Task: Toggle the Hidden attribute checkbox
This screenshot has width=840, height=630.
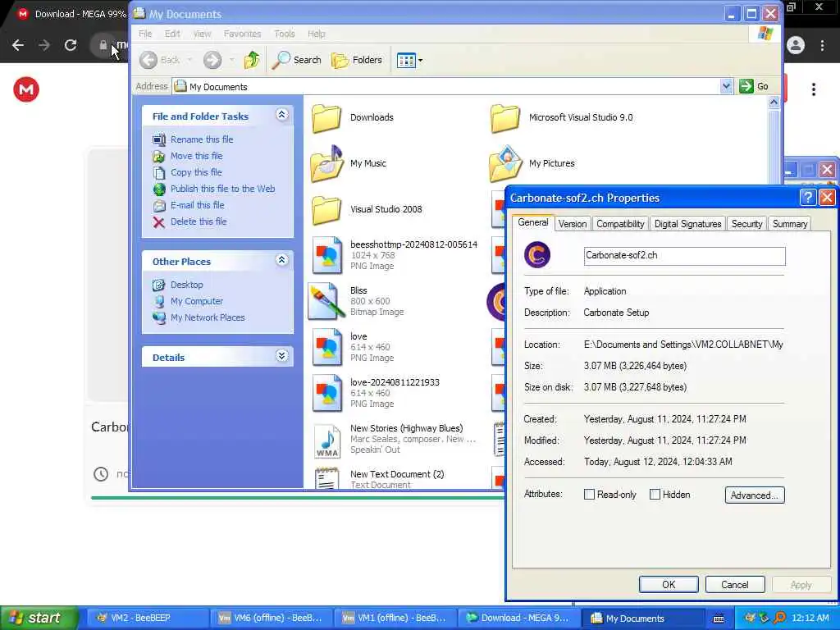Action: 655,495
